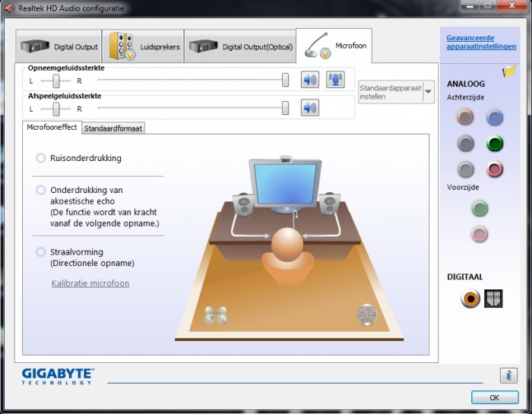Switch to the Digital Output tab
The height and width of the screenshot is (414, 532).
[x=59, y=46]
